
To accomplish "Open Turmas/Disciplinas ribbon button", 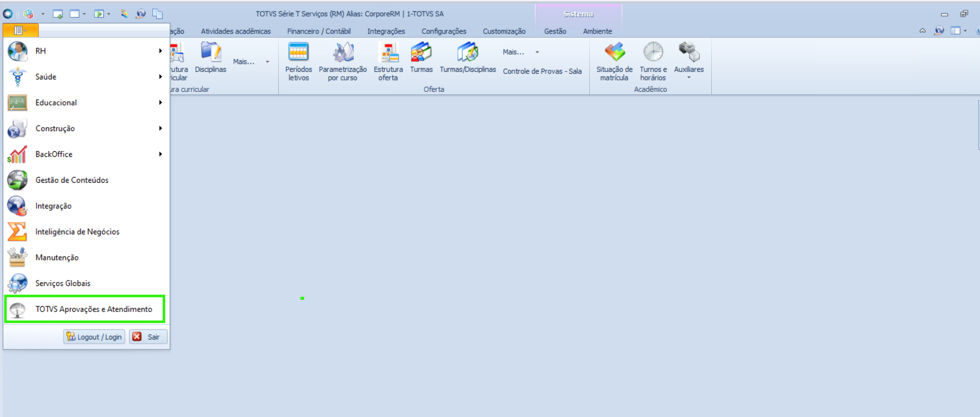I will (468, 58).
